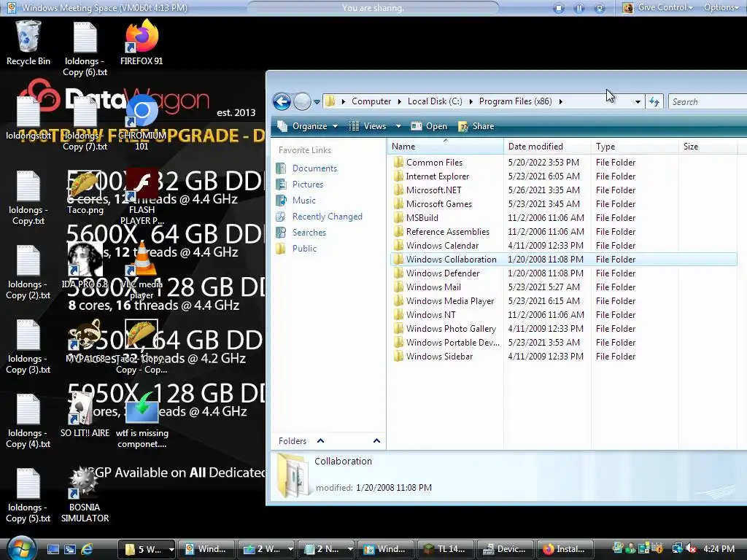Pause sharing in Windows Meeting Space bar

578,8
